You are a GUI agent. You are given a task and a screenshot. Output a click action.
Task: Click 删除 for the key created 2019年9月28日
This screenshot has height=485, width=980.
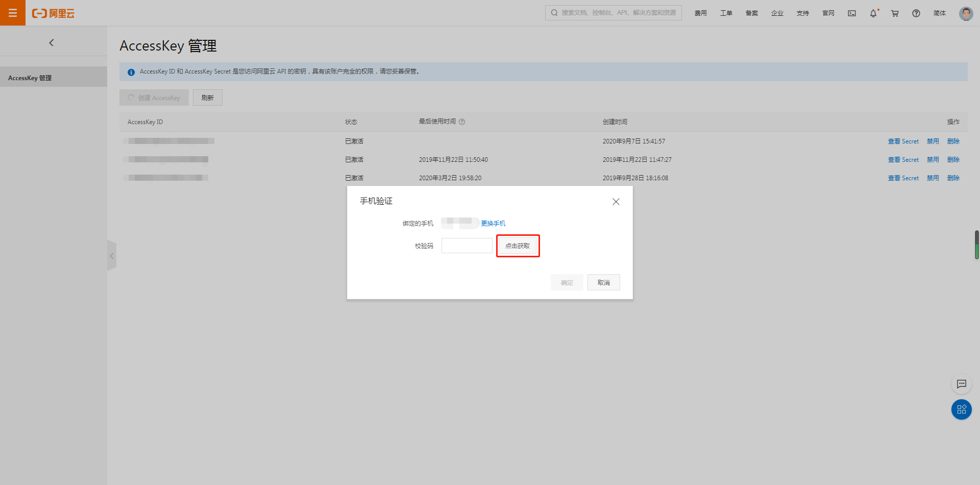click(953, 178)
